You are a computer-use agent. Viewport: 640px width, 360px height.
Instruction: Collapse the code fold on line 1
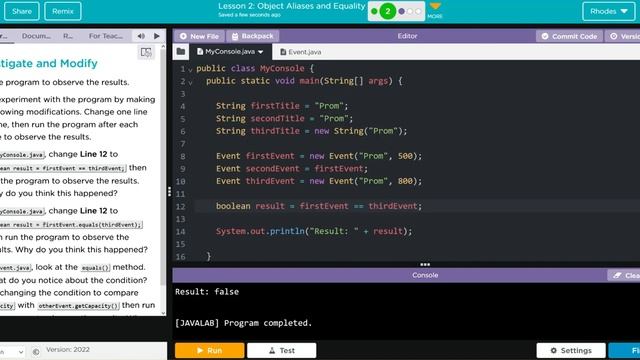point(190,70)
